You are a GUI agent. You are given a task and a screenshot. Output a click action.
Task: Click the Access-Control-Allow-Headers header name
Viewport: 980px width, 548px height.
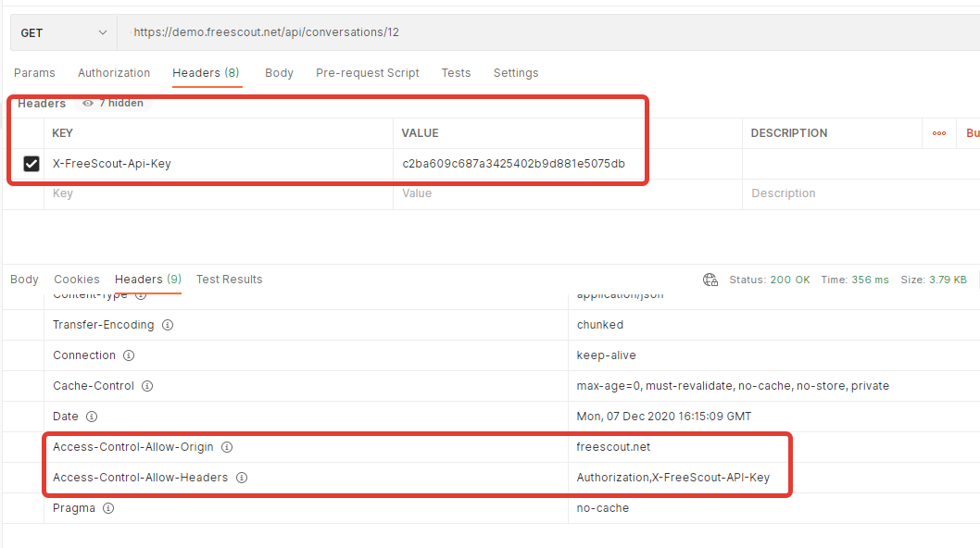coord(140,478)
